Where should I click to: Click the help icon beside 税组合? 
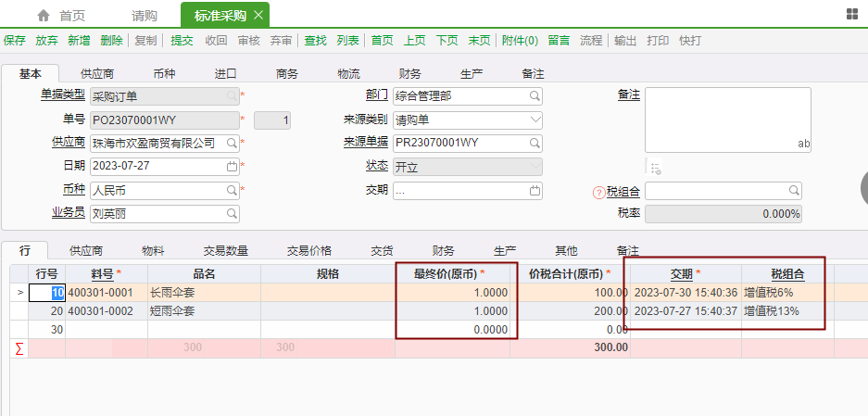tap(598, 192)
